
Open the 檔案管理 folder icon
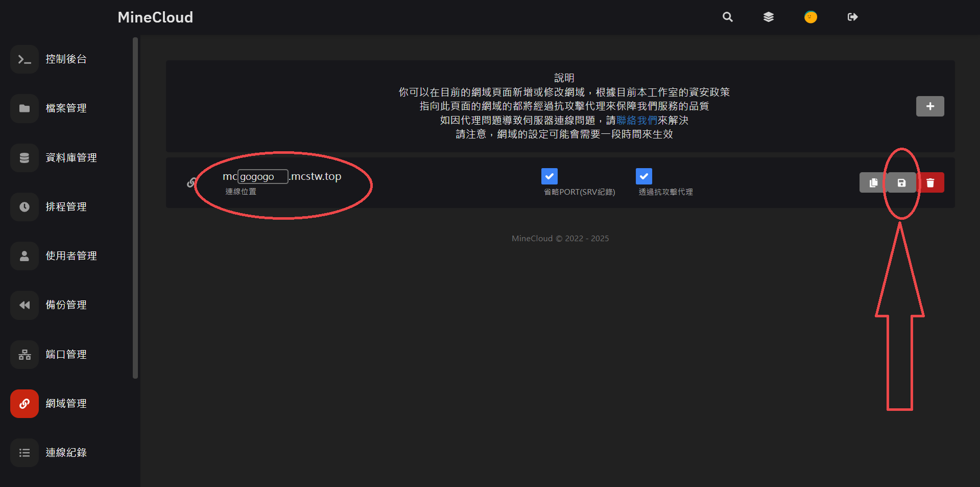(25, 108)
